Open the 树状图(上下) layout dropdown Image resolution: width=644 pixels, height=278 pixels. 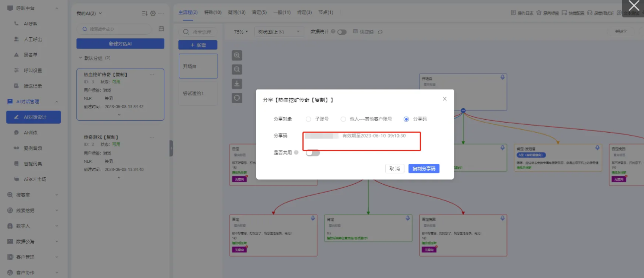[278, 32]
